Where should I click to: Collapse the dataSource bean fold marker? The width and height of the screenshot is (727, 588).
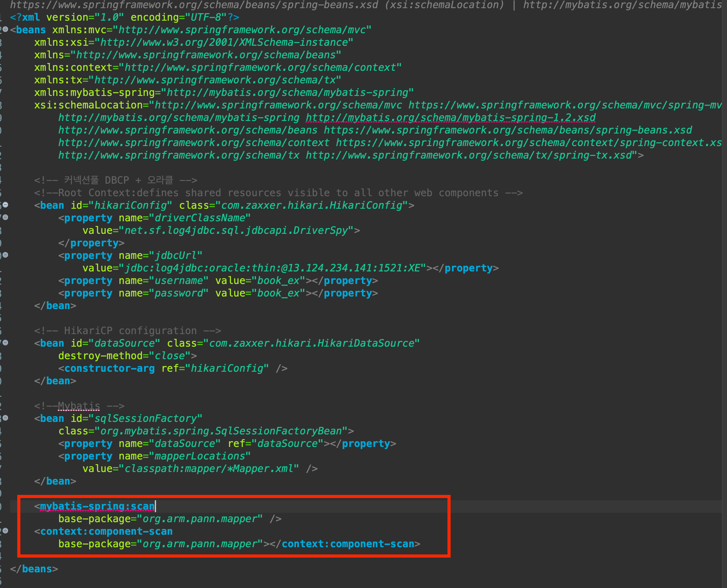pyautogui.click(x=5, y=343)
